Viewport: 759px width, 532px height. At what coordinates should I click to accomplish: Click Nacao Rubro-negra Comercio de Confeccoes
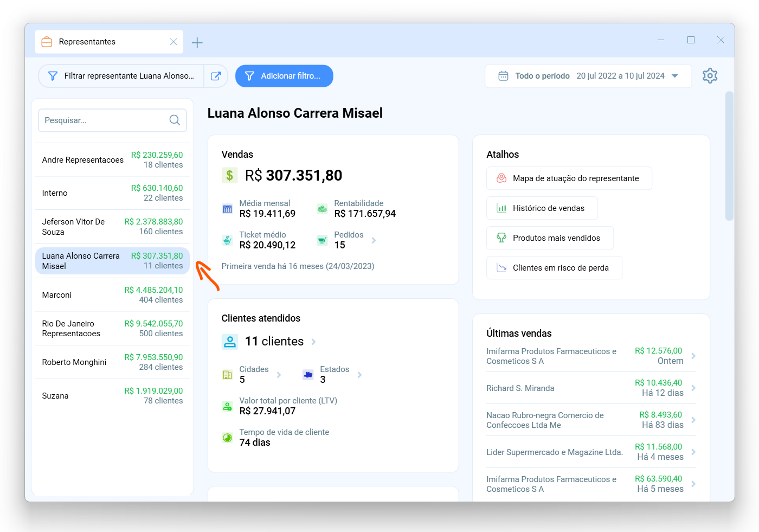point(545,420)
